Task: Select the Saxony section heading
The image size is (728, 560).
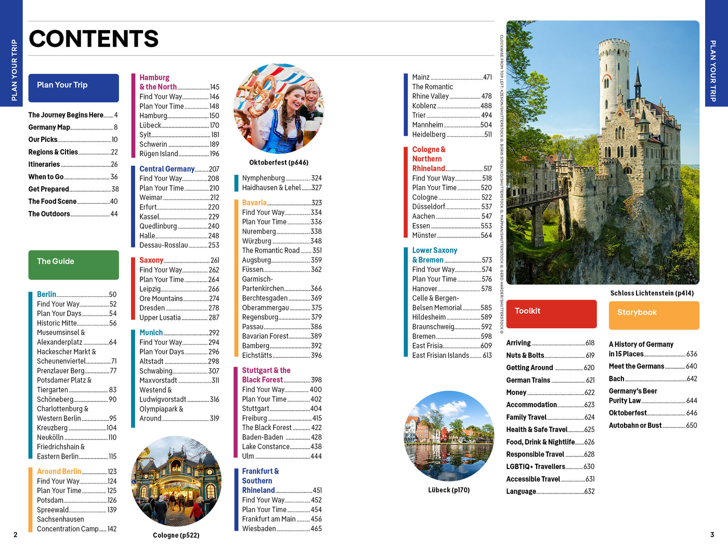Action: [x=152, y=260]
